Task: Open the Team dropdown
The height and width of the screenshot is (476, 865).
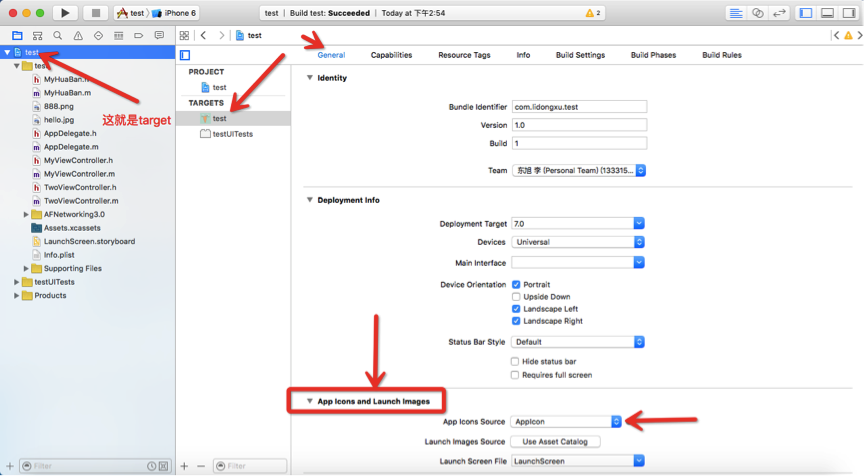Action: (x=579, y=170)
